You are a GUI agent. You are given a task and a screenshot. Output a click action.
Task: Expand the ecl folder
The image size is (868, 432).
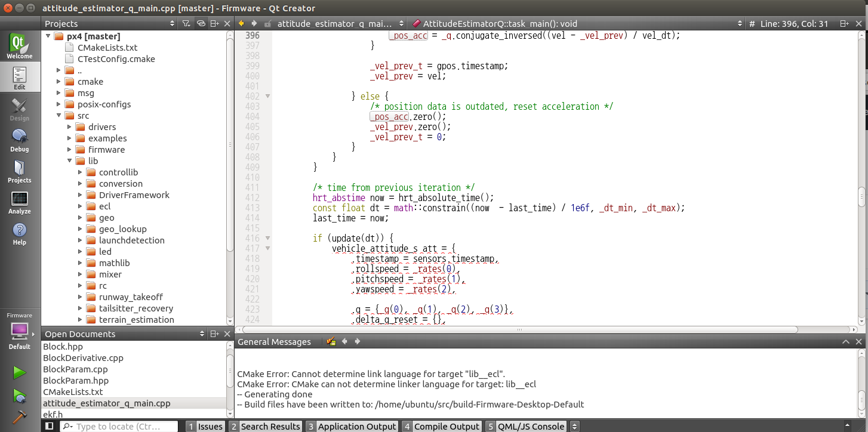pyautogui.click(x=80, y=206)
